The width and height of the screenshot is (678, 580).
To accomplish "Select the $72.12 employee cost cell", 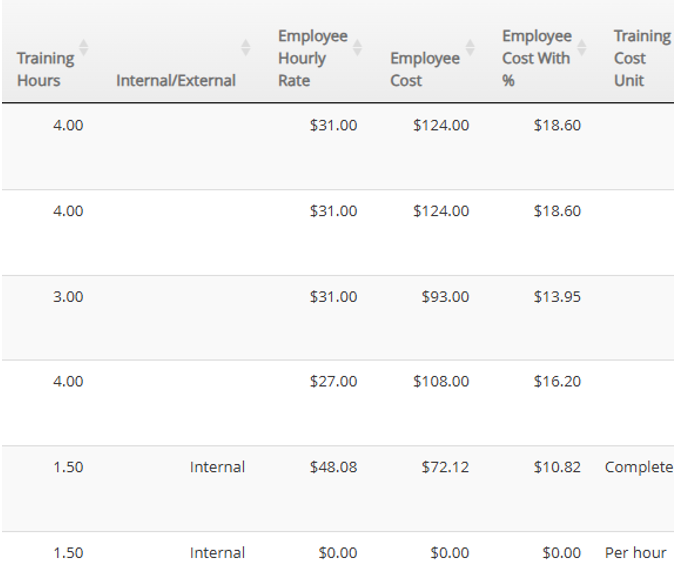I will coord(445,467).
